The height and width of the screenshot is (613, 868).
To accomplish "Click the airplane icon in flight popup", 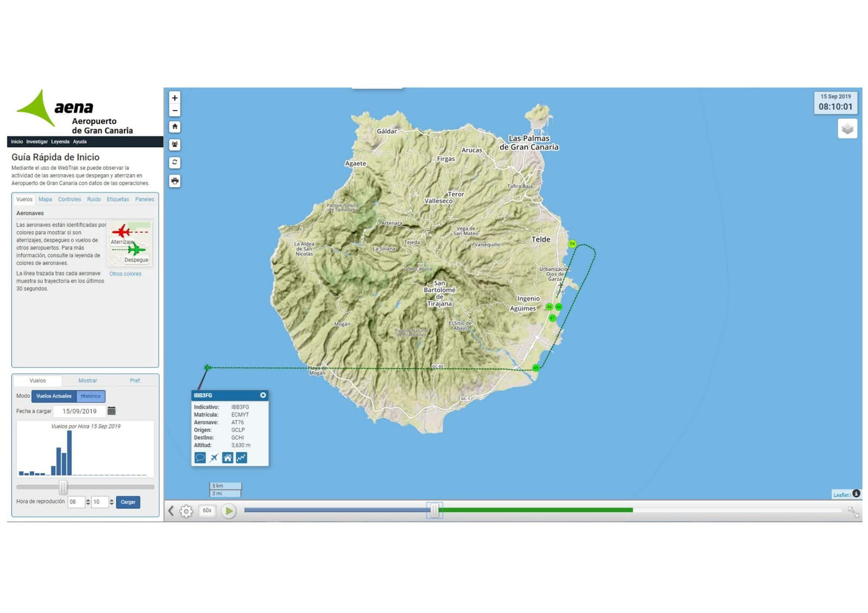I will point(214,458).
